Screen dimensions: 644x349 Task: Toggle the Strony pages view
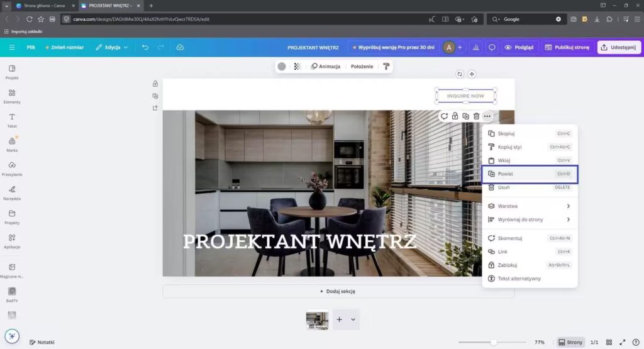point(570,342)
